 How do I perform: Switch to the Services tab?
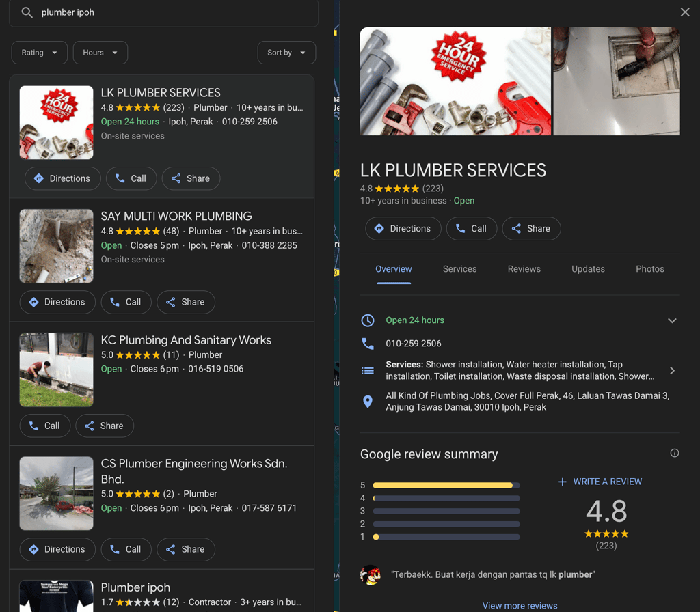[x=459, y=269]
